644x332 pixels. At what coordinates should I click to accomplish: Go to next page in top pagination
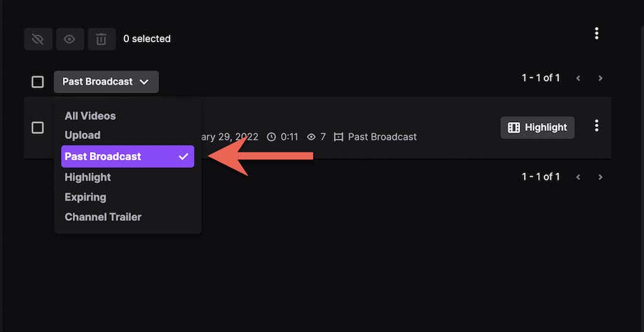click(601, 78)
